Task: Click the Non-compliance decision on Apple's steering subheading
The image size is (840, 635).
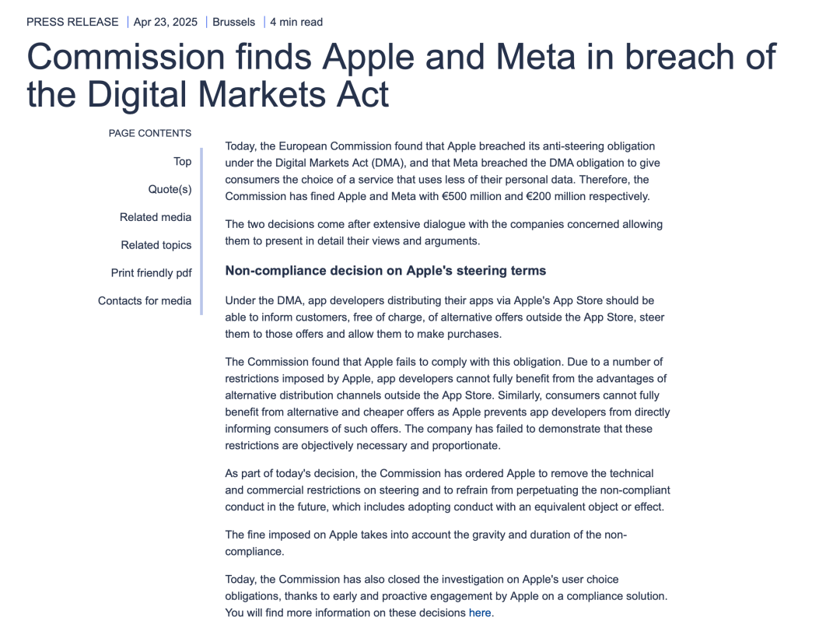Action: (x=385, y=271)
